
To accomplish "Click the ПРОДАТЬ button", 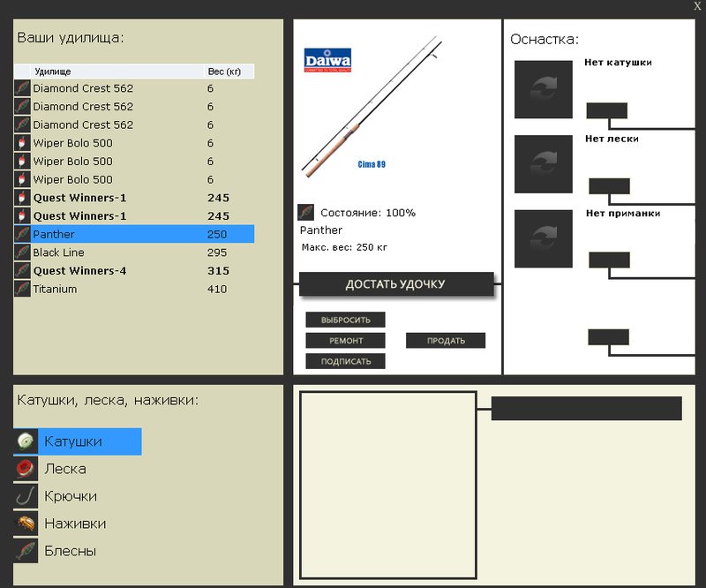I will pos(446,341).
